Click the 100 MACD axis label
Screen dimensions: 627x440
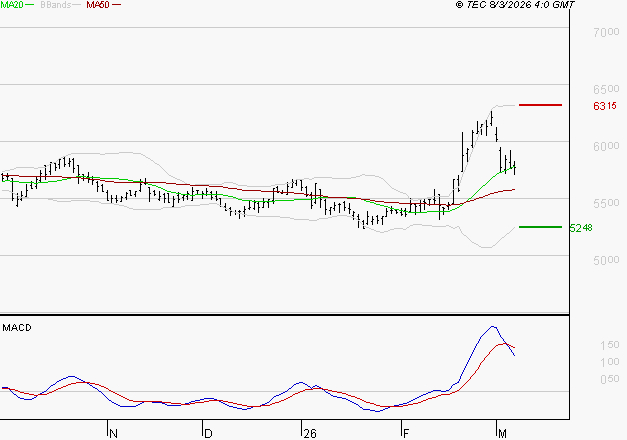(610, 362)
